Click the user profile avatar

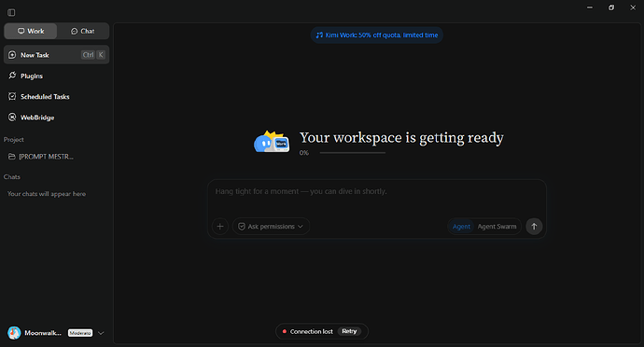click(x=14, y=333)
